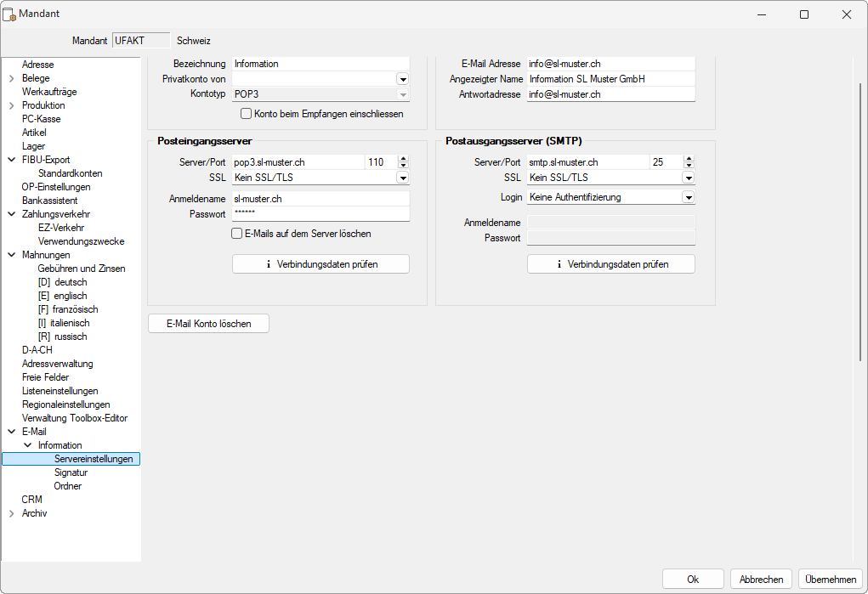This screenshot has height=594, width=868.
Task: Click the vertical scrollbar on the right
Action: click(861, 221)
